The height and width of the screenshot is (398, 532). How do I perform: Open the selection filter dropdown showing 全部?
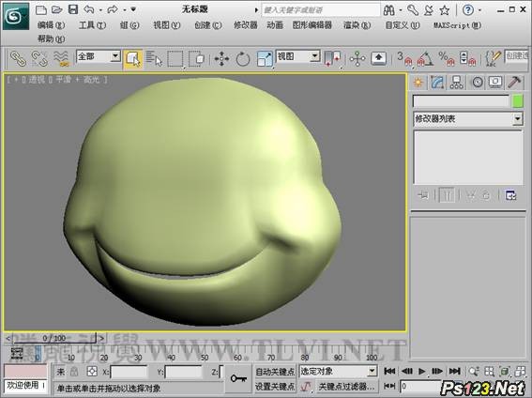click(99, 56)
